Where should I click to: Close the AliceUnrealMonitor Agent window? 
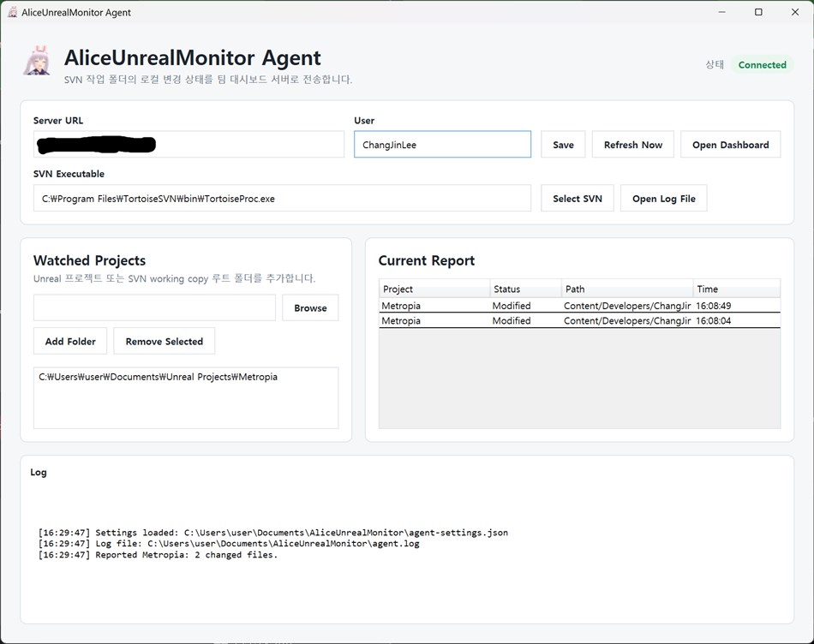pos(795,12)
